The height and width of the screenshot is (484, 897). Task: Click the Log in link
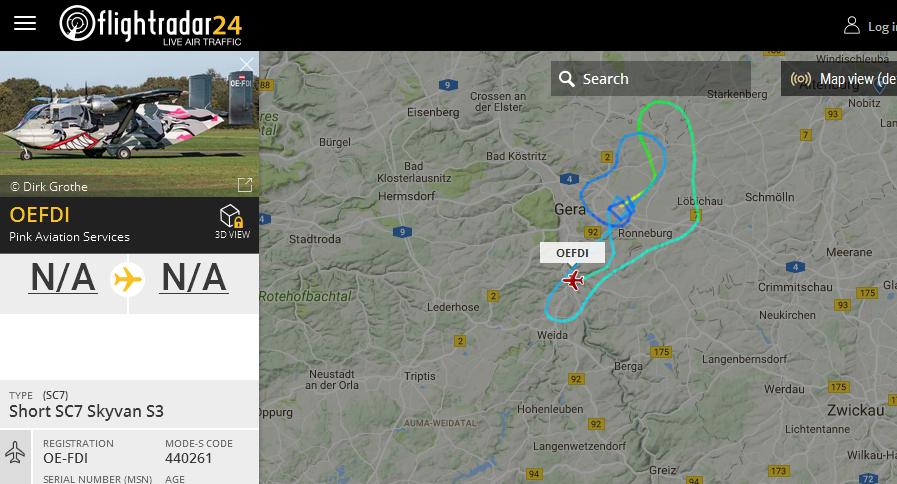[x=882, y=26]
